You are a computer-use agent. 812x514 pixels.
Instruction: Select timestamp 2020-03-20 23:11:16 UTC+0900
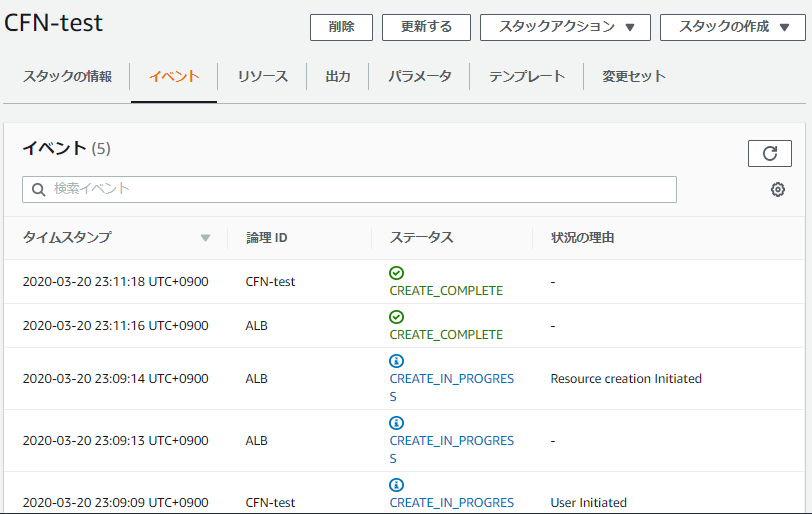[x=115, y=326]
